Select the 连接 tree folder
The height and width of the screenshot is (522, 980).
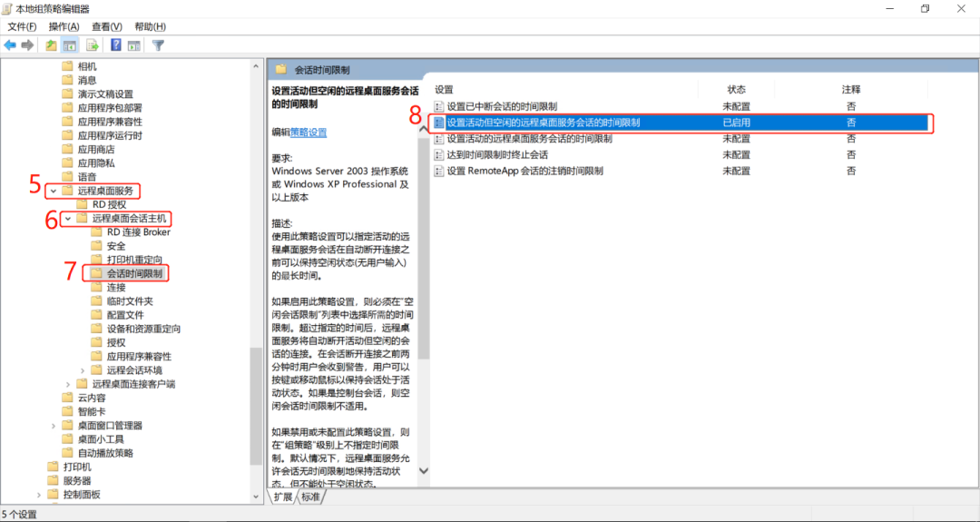[116, 287]
